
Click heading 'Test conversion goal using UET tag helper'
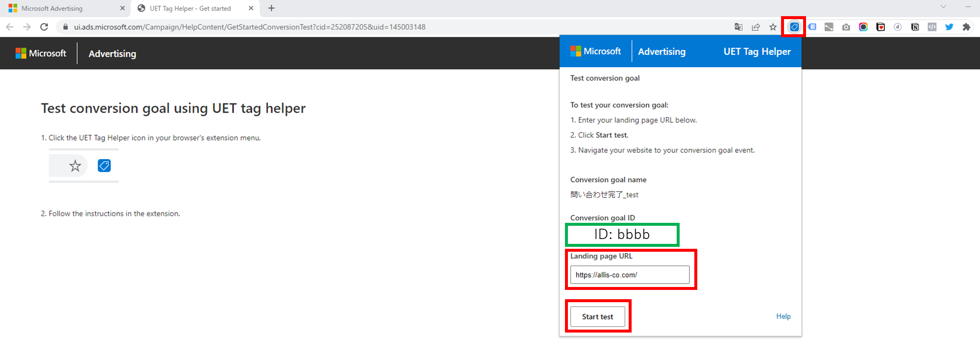[x=173, y=108]
